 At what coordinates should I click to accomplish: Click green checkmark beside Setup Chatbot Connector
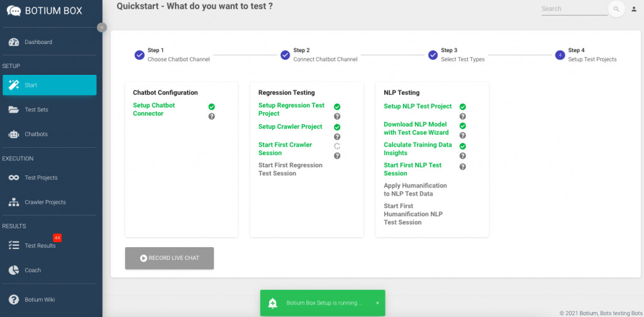coord(211,107)
